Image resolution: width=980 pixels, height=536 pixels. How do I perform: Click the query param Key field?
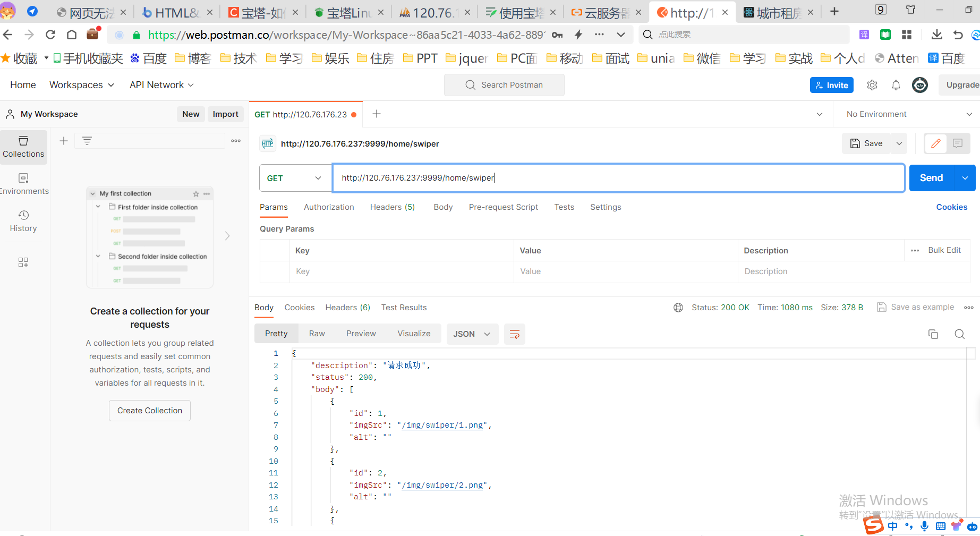point(402,271)
